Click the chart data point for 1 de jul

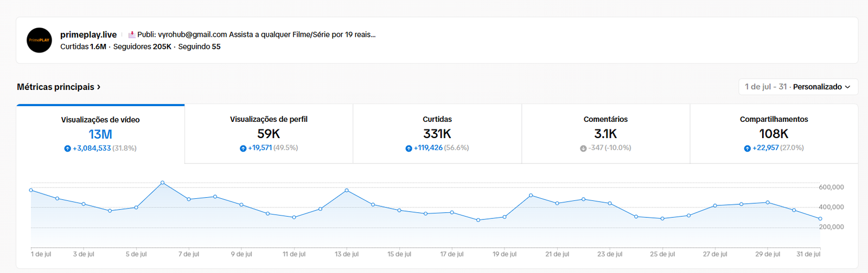pos(31,190)
